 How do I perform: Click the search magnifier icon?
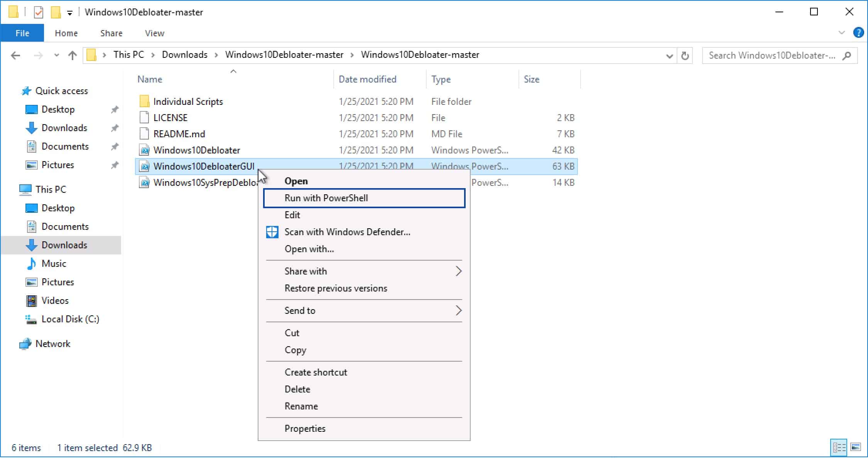[x=847, y=56]
